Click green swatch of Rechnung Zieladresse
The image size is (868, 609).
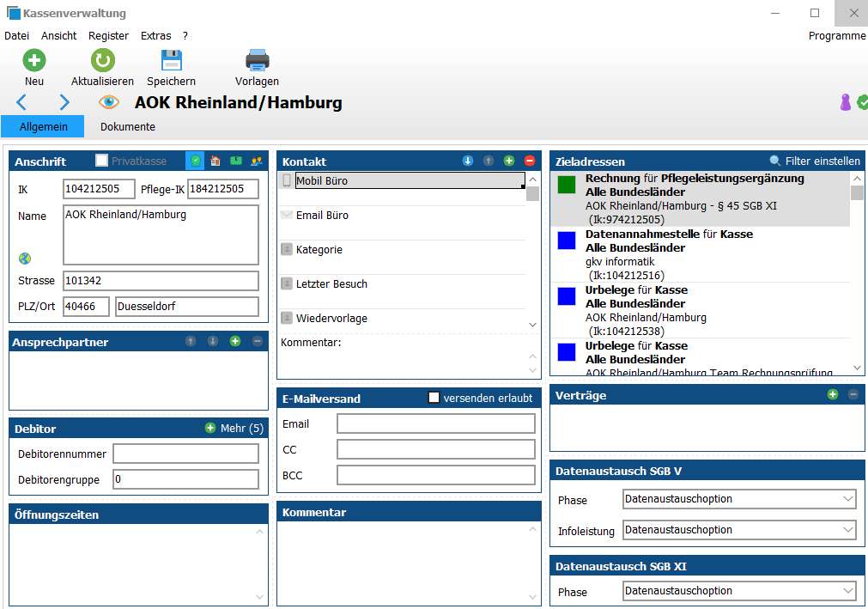point(567,185)
